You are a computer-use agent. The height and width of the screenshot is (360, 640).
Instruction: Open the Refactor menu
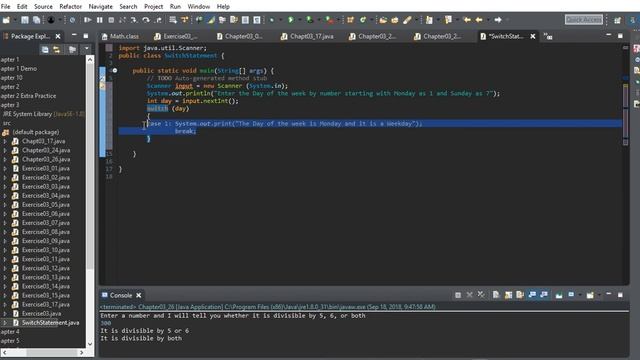(x=71, y=7)
